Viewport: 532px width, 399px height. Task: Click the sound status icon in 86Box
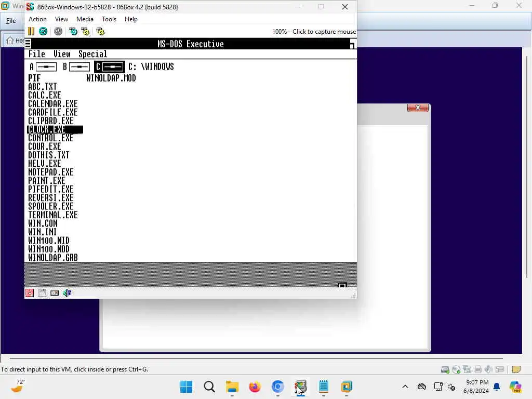click(x=67, y=293)
